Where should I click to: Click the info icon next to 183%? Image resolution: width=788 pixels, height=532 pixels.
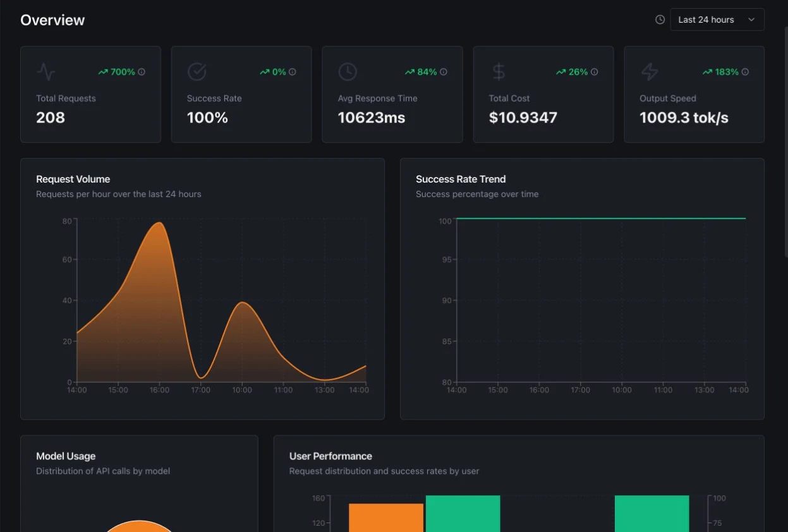(745, 72)
